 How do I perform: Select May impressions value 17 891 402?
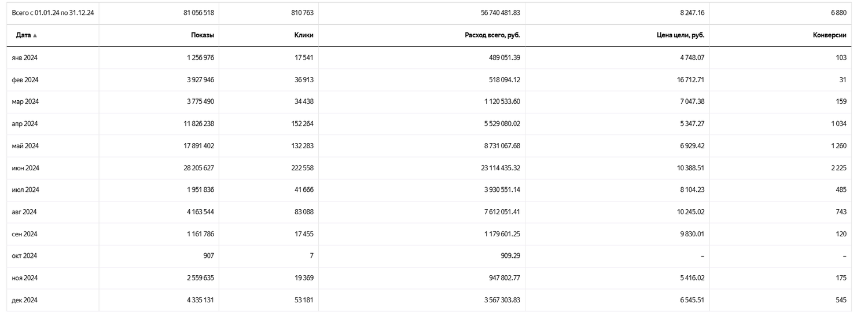point(199,146)
